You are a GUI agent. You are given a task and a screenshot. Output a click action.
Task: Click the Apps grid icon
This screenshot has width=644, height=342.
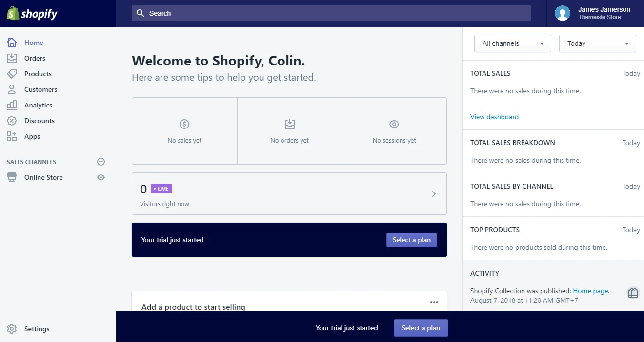tap(12, 136)
